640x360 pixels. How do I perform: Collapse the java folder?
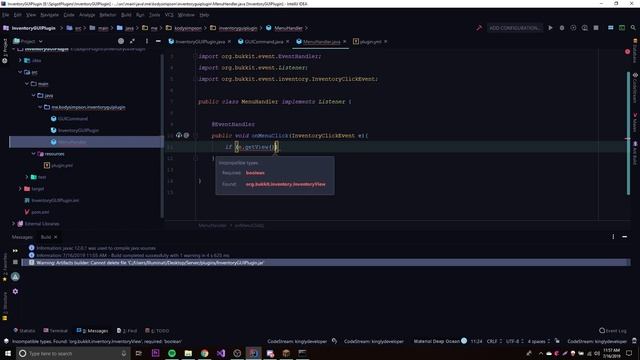33,95
